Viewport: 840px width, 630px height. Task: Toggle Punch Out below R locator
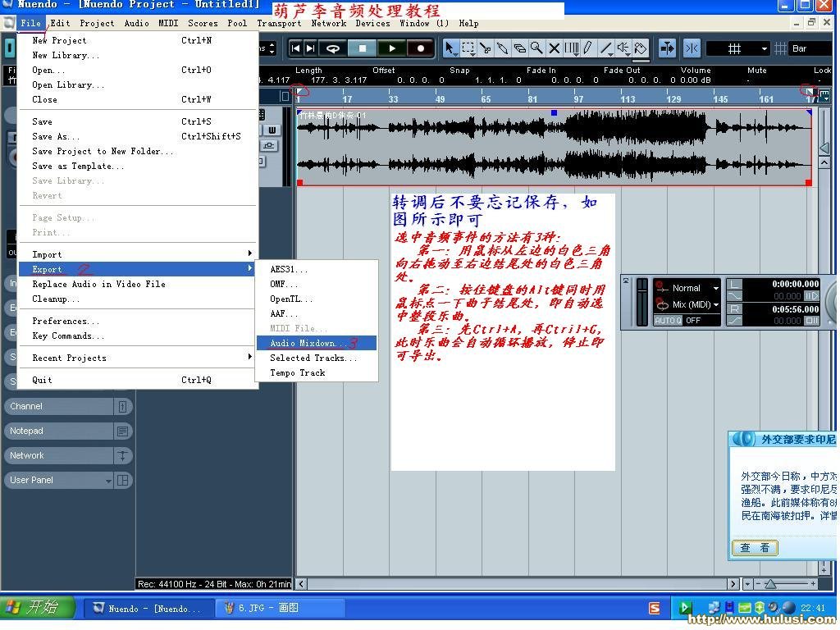coord(734,321)
